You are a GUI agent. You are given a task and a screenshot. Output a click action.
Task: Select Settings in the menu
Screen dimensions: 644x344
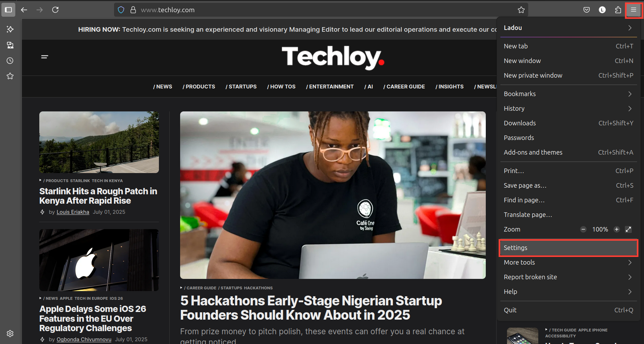[x=569, y=248]
